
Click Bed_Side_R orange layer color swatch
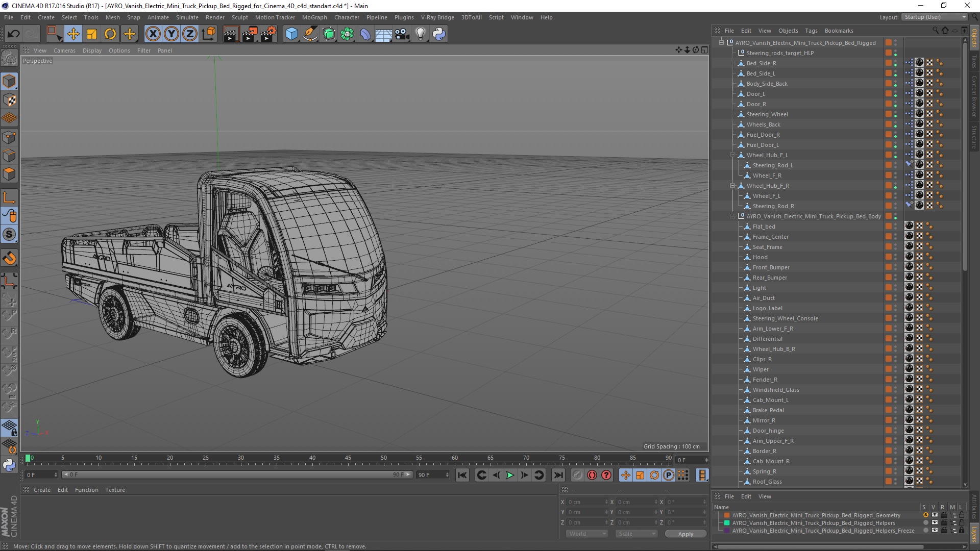(889, 63)
